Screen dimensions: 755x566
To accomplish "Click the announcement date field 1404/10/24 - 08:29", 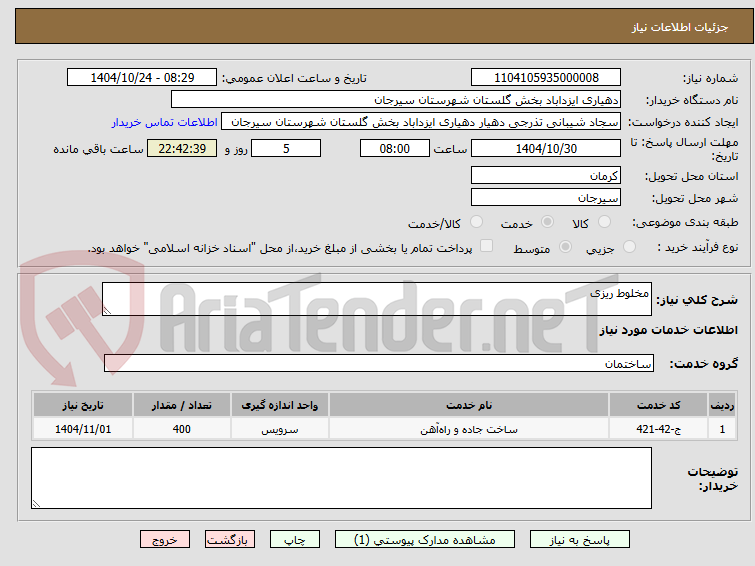I will 142,78.
